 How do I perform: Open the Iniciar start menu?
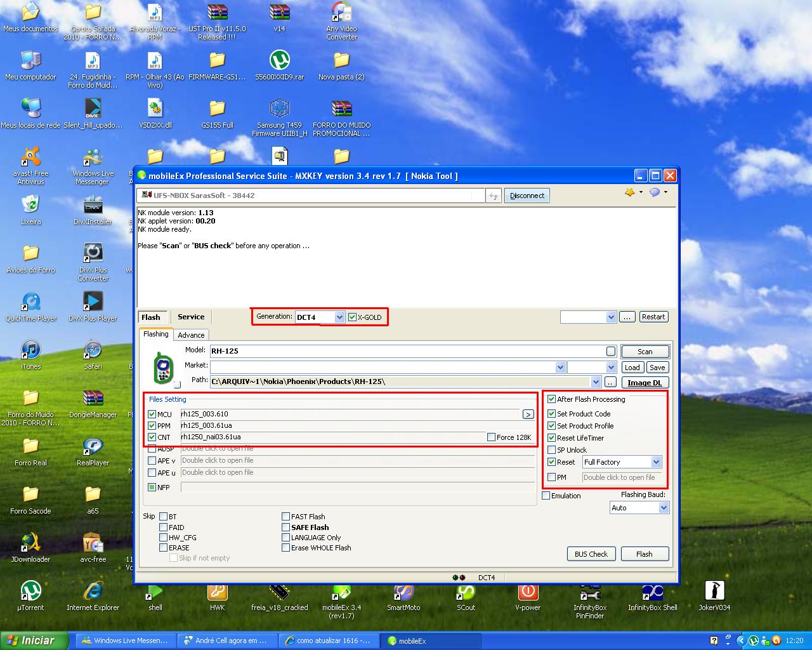point(34,640)
